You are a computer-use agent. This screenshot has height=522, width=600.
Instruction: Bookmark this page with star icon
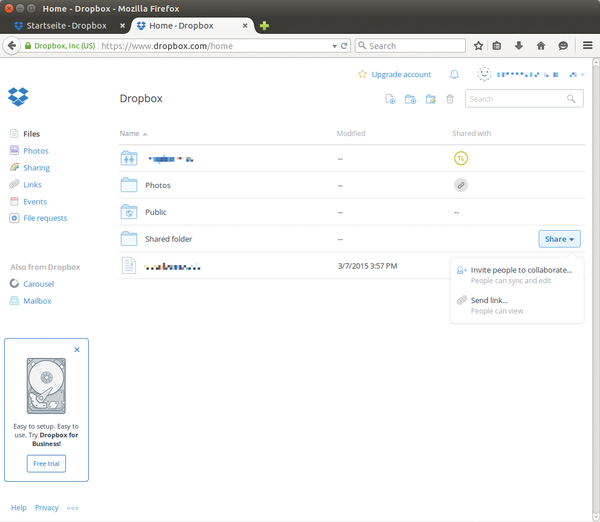coord(478,46)
